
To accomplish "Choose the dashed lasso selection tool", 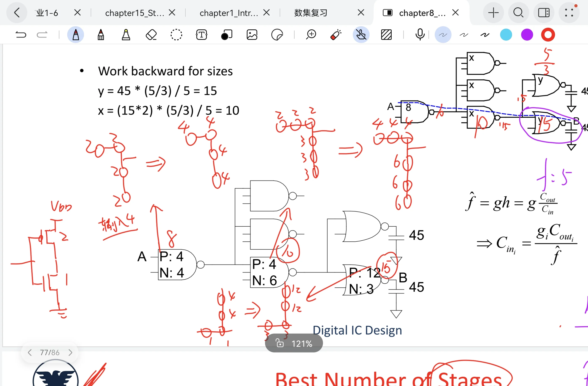I will click(x=176, y=35).
